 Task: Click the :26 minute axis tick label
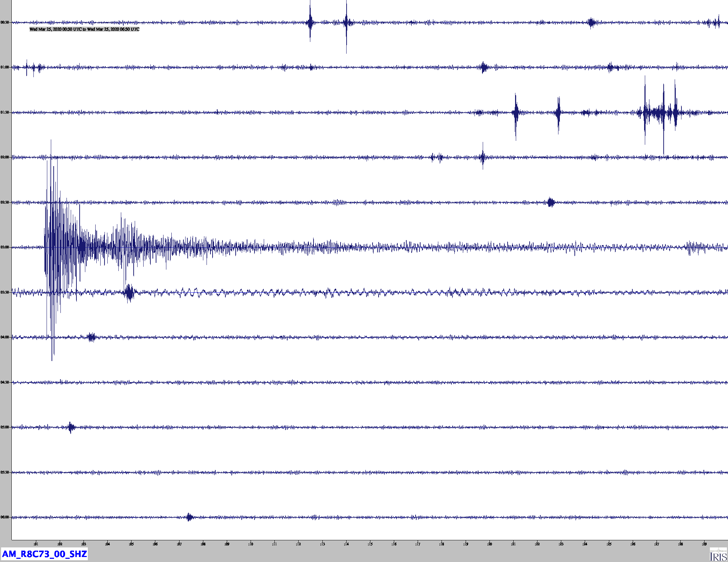pos(633,544)
